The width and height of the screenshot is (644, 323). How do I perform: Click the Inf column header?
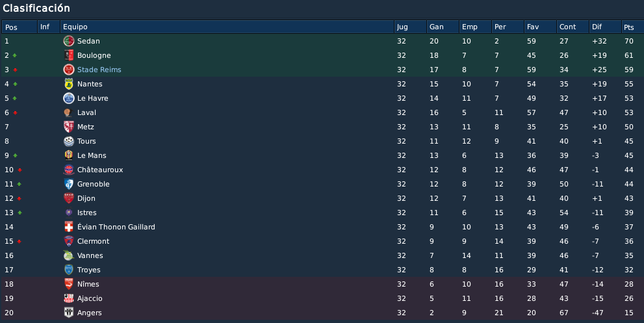point(49,27)
